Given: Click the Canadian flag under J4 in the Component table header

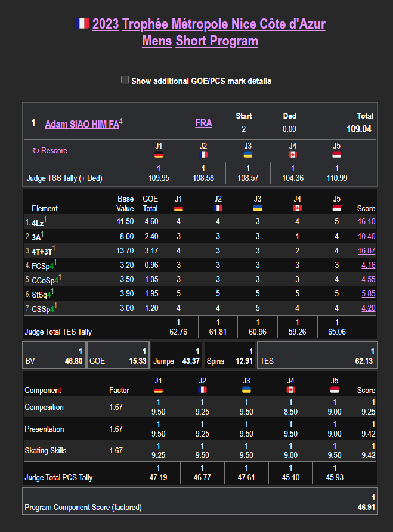Looking at the screenshot, I should point(292,390).
